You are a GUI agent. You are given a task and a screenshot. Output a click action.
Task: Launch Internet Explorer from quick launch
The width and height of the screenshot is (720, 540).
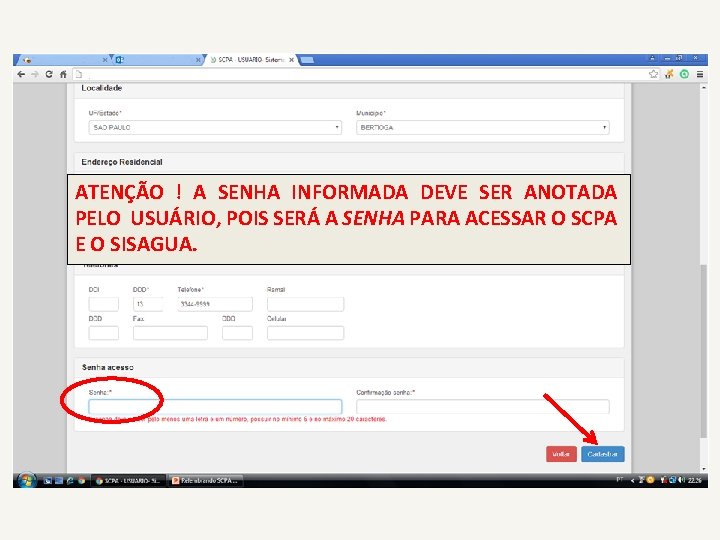[70, 481]
